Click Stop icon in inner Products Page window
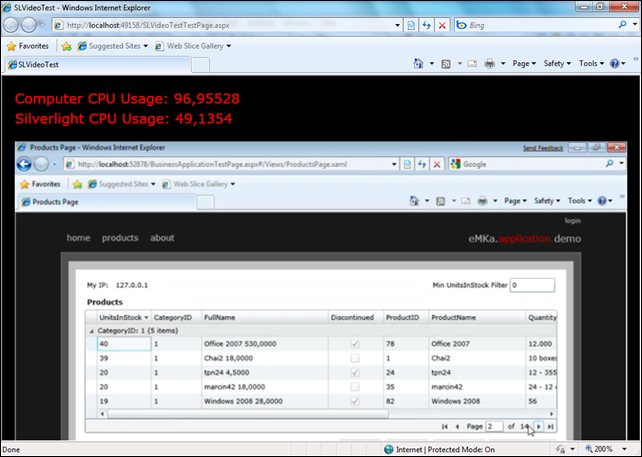This screenshot has width=642, height=457. (x=437, y=165)
